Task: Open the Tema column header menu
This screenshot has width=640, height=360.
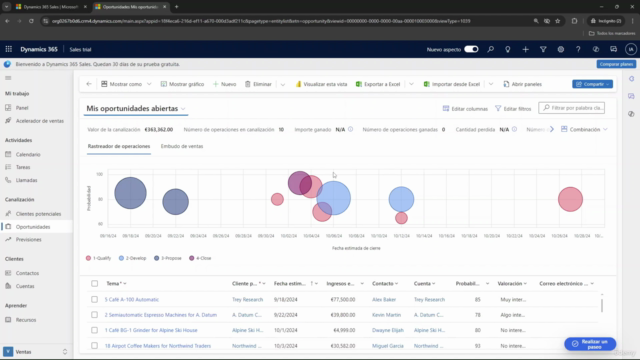Action: [x=116, y=283]
